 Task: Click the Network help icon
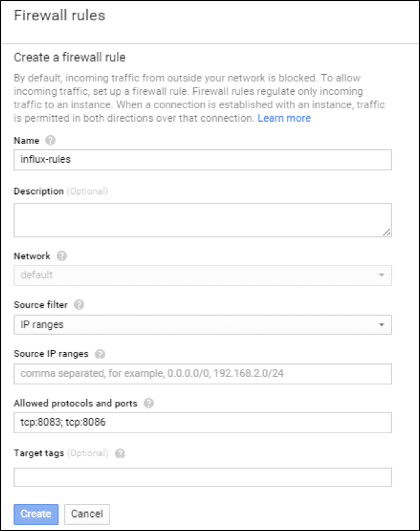[x=62, y=256]
